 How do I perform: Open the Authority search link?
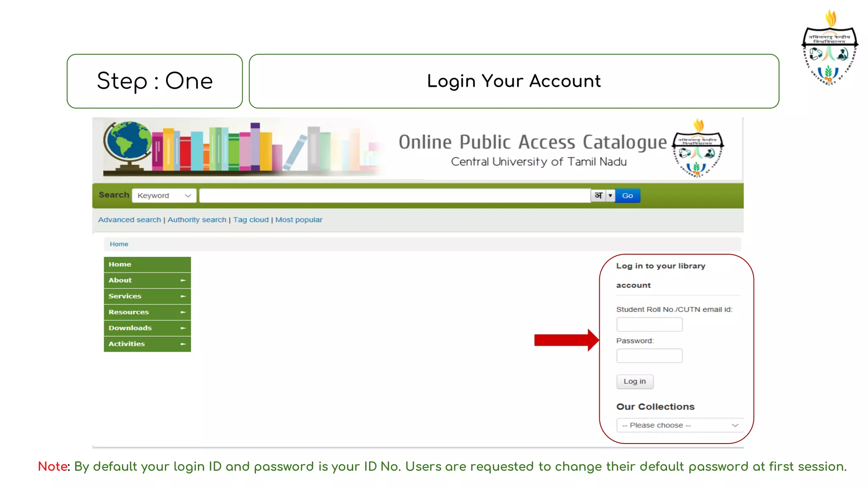pyautogui.click(x=197, y=220)
